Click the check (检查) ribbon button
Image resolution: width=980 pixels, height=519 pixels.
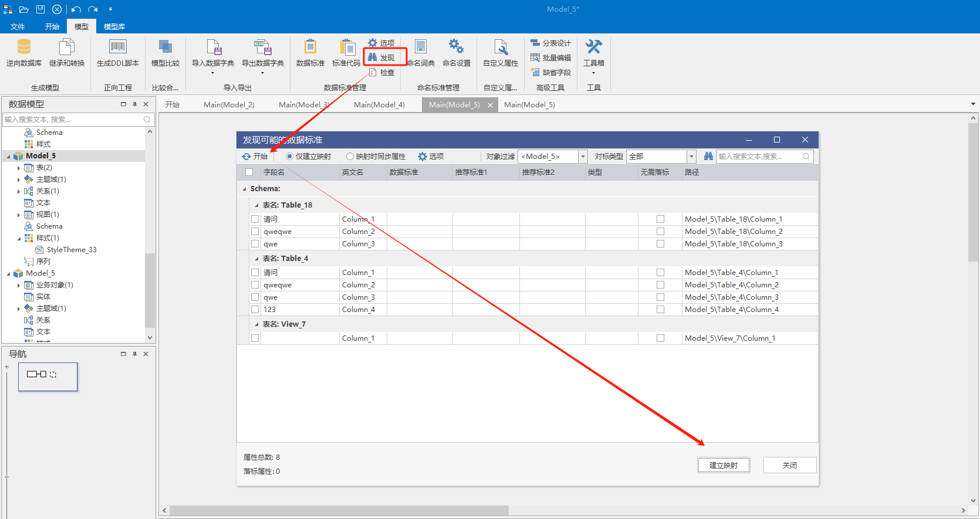381,73
